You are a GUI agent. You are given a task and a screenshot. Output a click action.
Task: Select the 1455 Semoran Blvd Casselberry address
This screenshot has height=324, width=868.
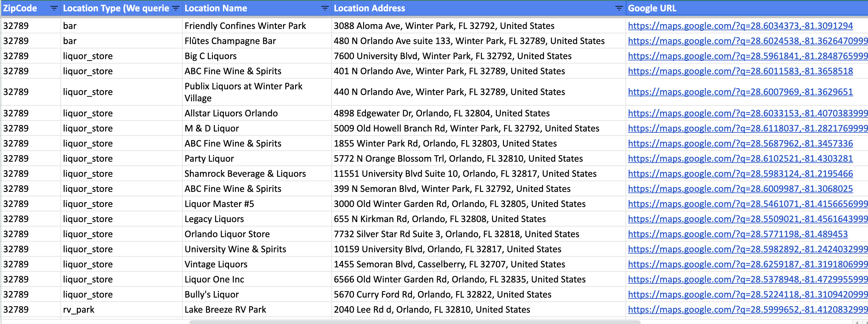(478, 265)
